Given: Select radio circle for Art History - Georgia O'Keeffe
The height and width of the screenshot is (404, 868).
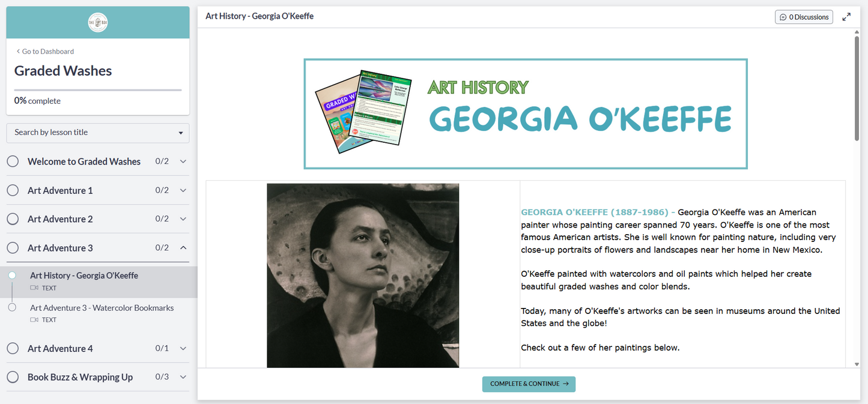Looking at the screenshot, I should pyautogui.click(x=11, y=275).
